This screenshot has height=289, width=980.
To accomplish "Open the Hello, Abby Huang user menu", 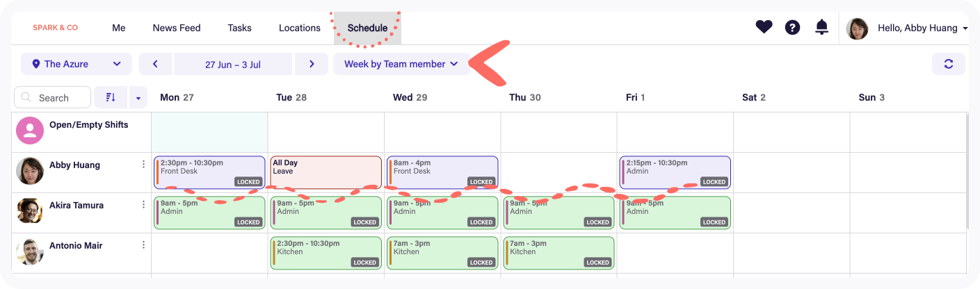I will [908, 28].
